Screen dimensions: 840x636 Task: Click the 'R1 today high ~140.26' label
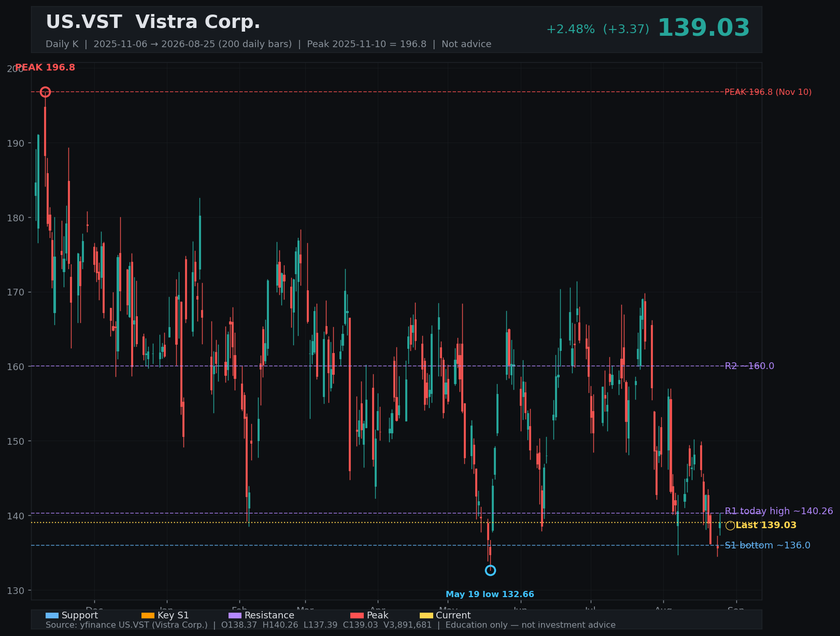779,511
